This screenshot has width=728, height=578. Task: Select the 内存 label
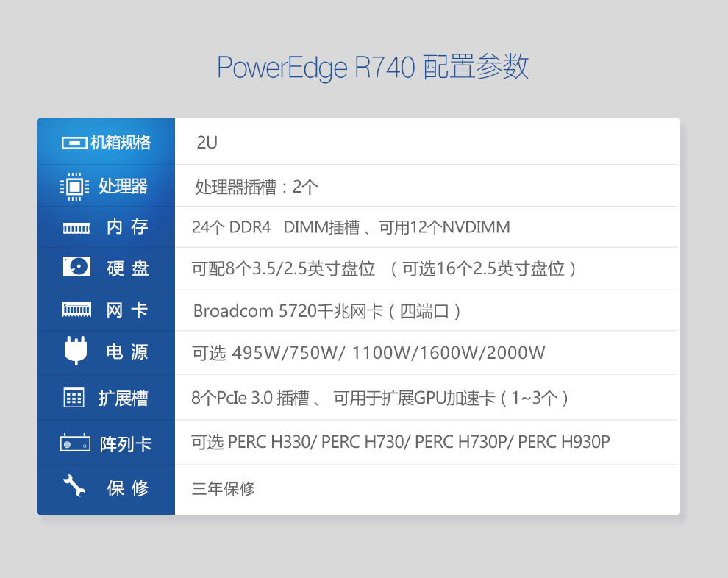coord(127,226)
